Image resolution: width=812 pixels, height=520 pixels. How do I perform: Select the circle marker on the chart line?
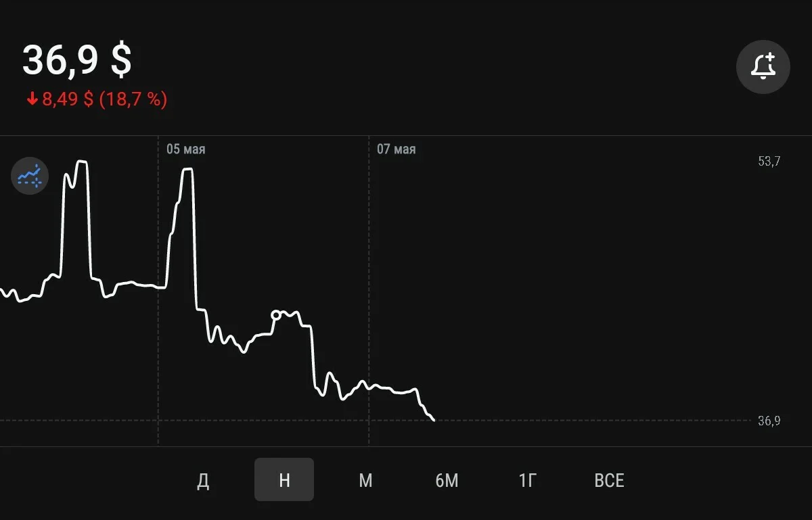pos(275,314)
